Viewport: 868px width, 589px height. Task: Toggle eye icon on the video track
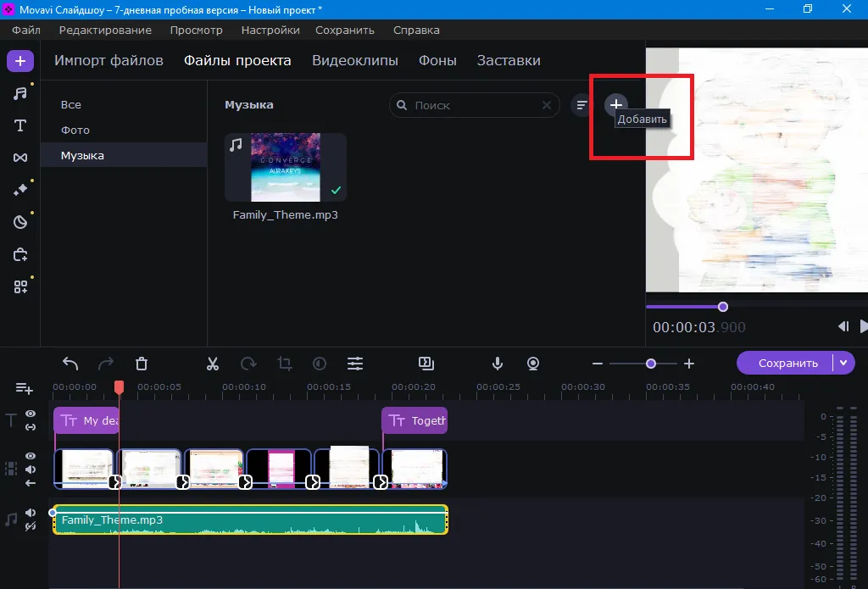pos(31,456)
